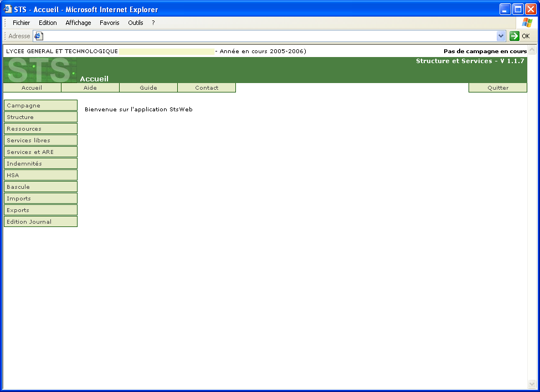The width and height of the screenshot is (540, 392).
Task: Open the Fichier menu
Action: 22,23
